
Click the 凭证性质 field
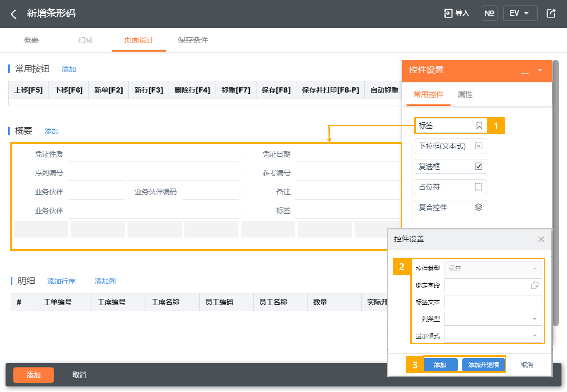click(x=153, y=154)
